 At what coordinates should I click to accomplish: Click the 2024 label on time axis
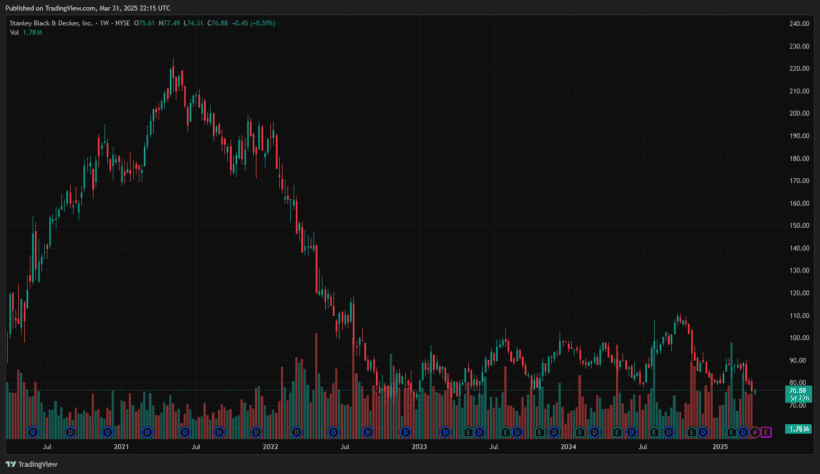click(568, 447)
